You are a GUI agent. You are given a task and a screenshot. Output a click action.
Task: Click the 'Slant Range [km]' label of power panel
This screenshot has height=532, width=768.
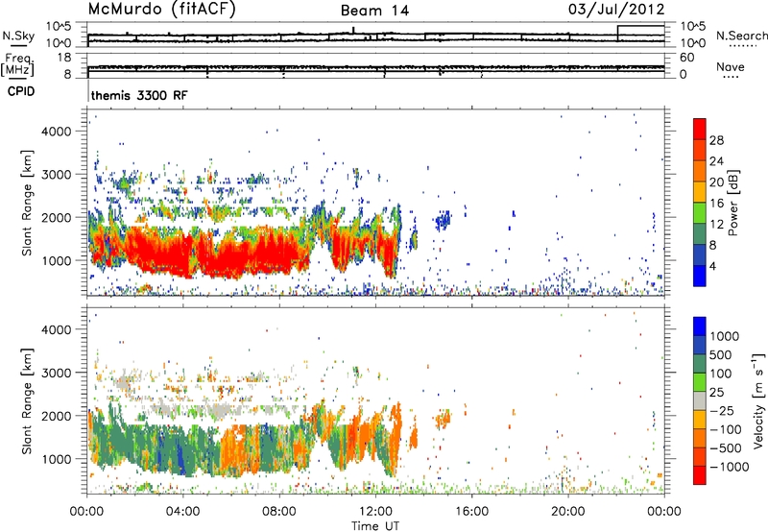click(x=26, y=203)
